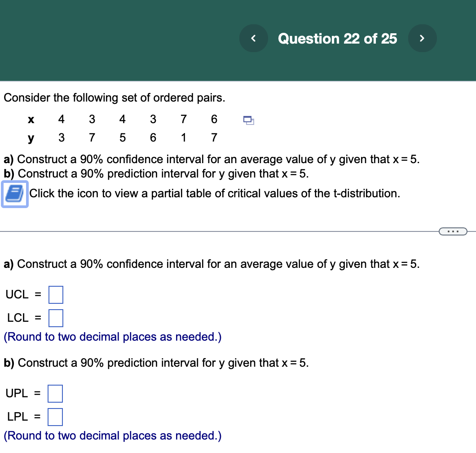Viewport: 476px width, 453px height.
Task: Select the x row of the ordered pairs table
Action: (x=121, y=119)
